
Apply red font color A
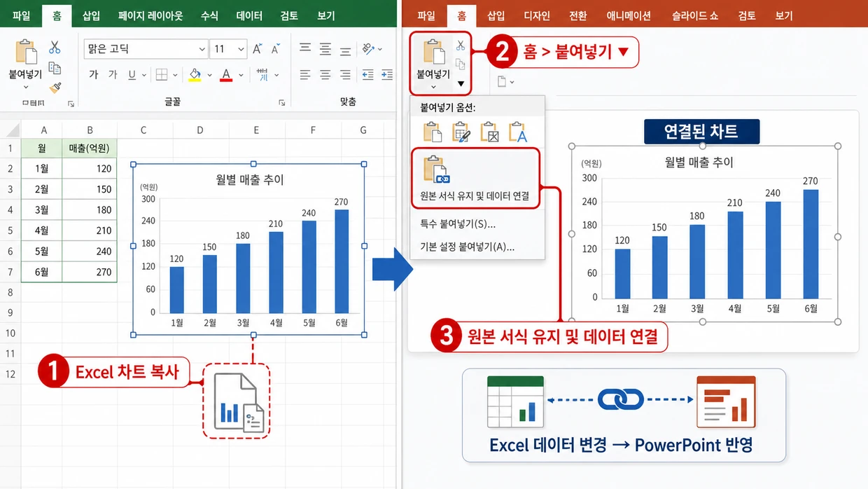point(225,75)
